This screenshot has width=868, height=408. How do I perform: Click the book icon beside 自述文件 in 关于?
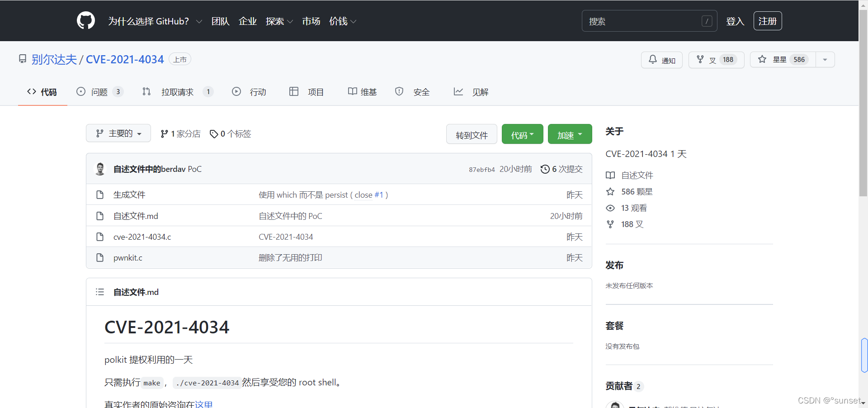(x=610, y=176)
